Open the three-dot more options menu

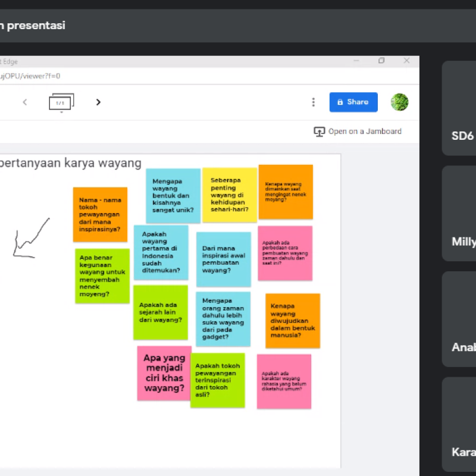[x=314, y=102]
